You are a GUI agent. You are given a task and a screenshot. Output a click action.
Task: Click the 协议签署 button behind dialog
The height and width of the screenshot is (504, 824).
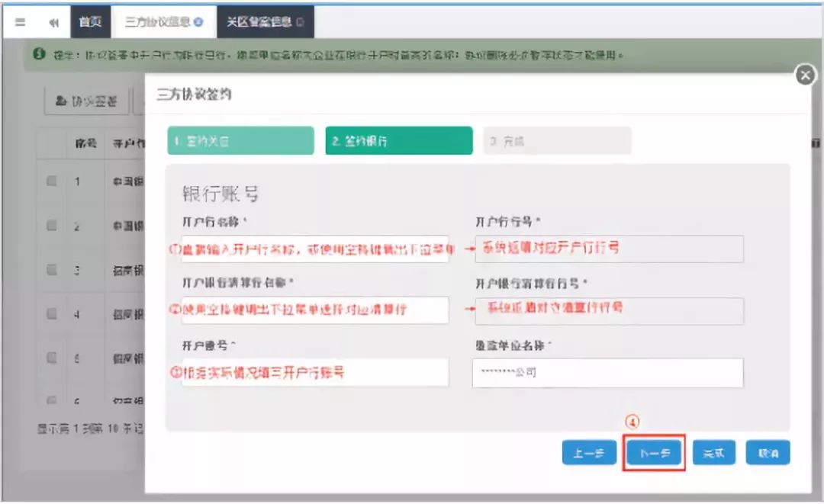(x=87, y=101)
